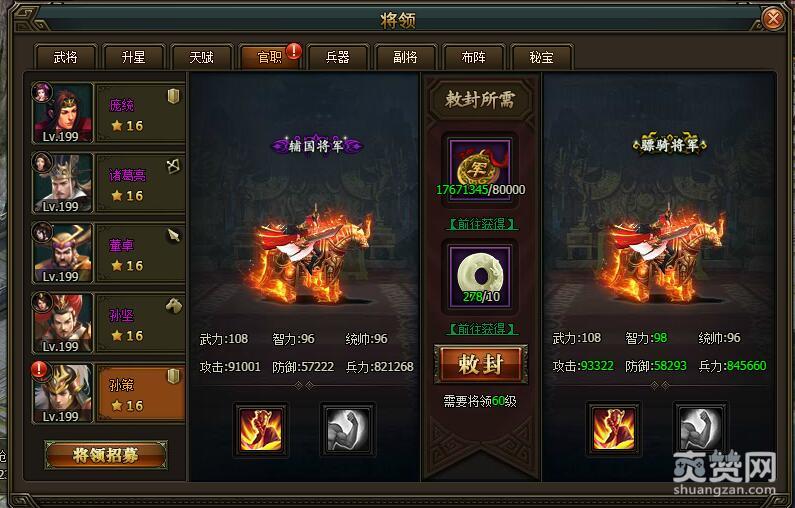Select the muscle arm skill icon under 辅国将军
This screenshot has width=795, height=508.
pos(348,430)
